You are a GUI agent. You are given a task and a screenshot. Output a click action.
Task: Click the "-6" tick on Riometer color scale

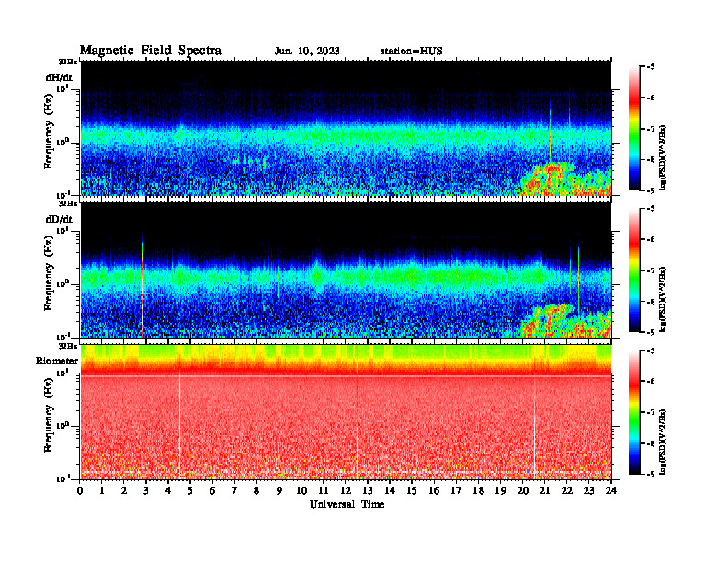click(x=650, y=382)
